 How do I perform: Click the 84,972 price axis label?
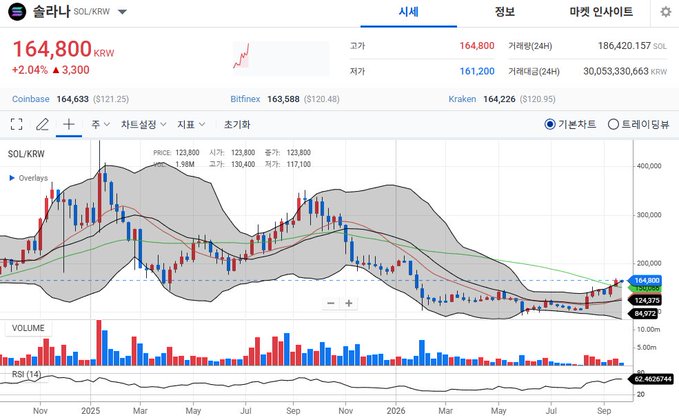[645, 313]
